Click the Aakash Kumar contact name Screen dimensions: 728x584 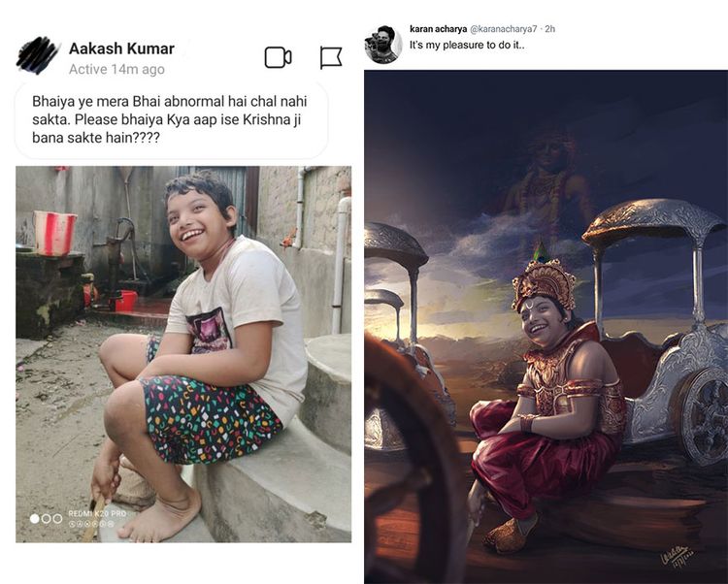coord(121,49)
